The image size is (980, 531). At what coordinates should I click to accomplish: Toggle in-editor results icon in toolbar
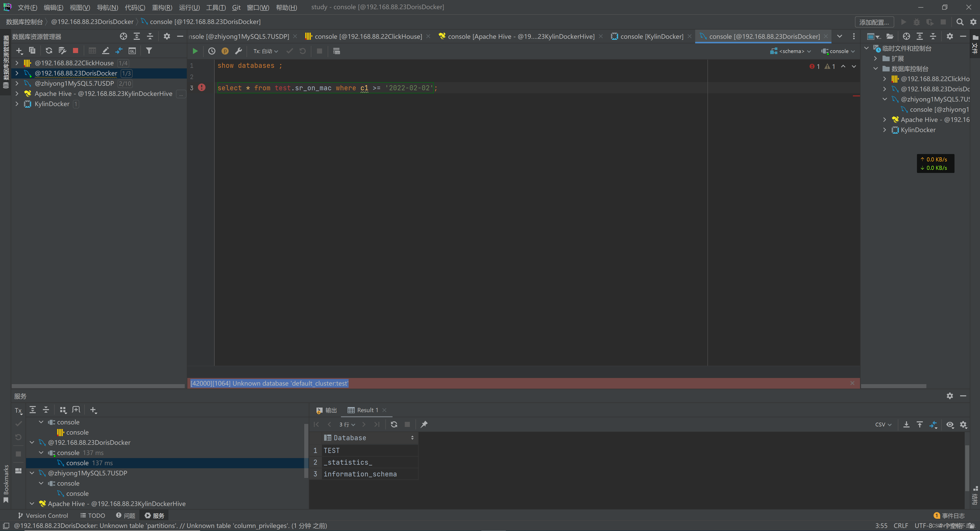click(336, 51)
